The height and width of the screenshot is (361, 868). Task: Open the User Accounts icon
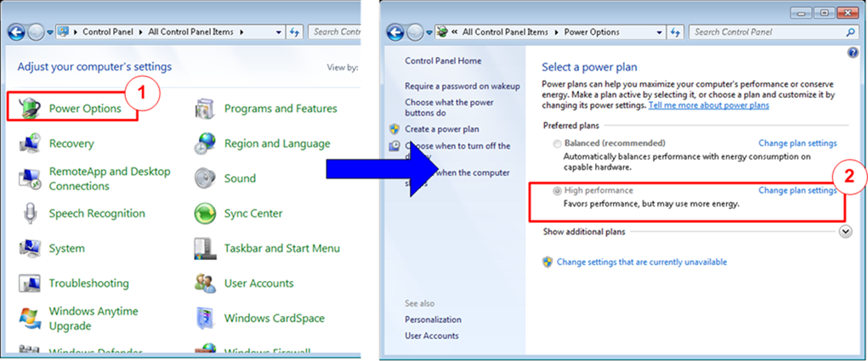coord(205,283)
